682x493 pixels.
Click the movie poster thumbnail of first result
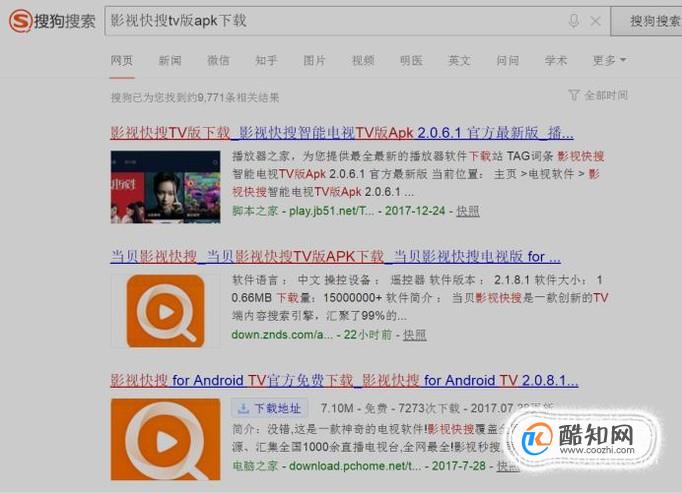click(165, 187)
